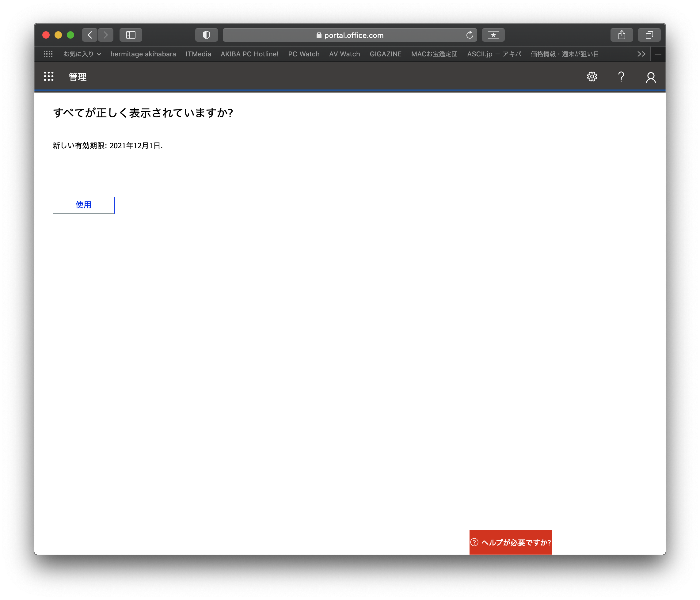Open the GIGAZINE bookmark
Image resolution: width=700 pixels, height=600 pixels.
[x=386, y=54]
